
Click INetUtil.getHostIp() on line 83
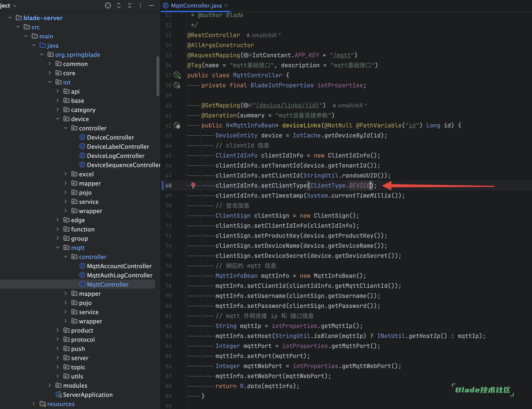point(412,336)
